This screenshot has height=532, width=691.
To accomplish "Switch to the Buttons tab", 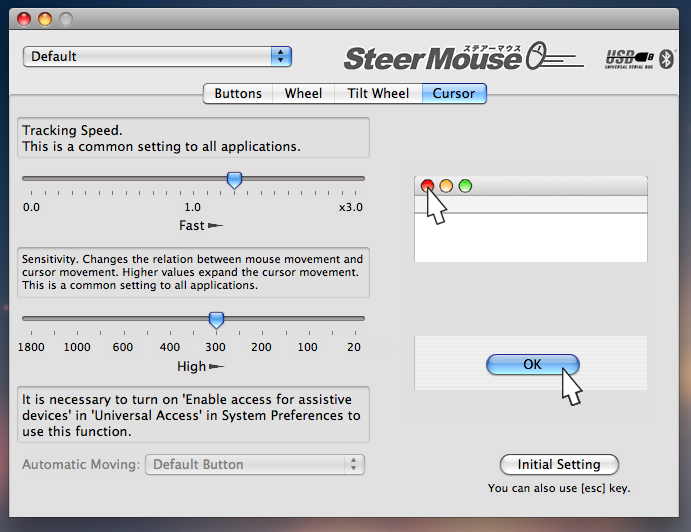I will [x=238, y=93].
